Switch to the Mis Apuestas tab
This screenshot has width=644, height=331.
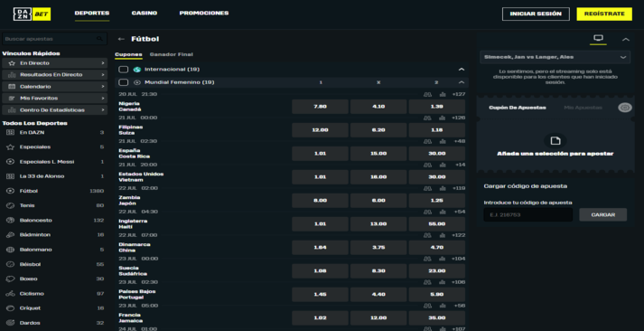click(583, 108)
